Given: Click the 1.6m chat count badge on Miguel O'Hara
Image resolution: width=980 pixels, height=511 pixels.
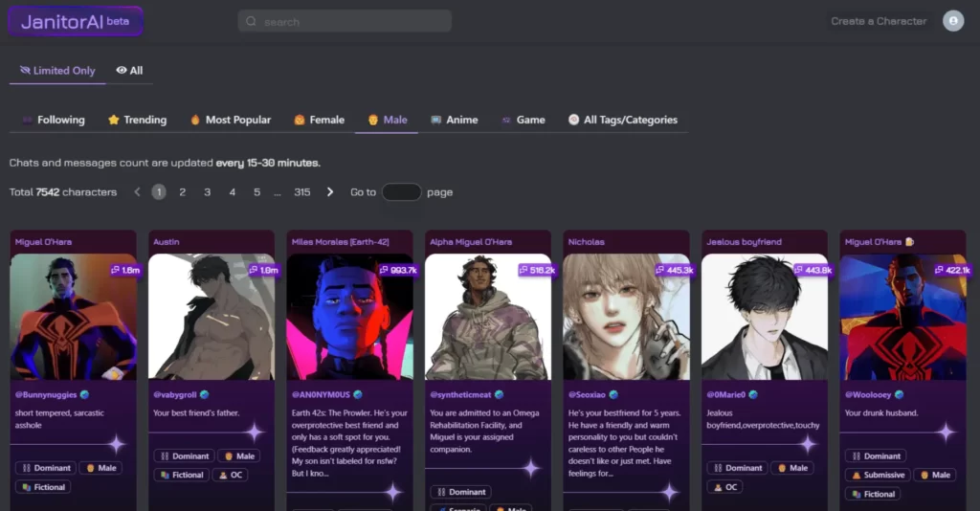Looking at the screenshot, I should coord(125,270).
